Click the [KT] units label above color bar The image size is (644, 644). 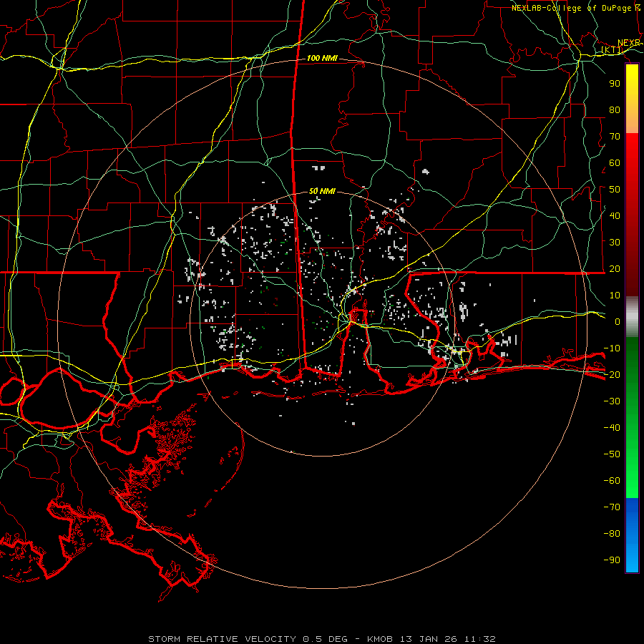tap(612, 50)
